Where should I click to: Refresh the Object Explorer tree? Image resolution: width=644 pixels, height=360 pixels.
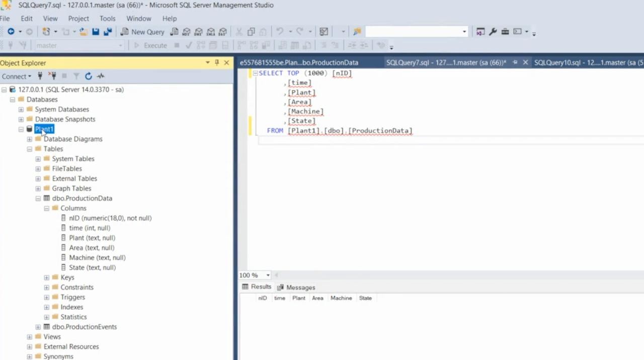pos(89,76)
